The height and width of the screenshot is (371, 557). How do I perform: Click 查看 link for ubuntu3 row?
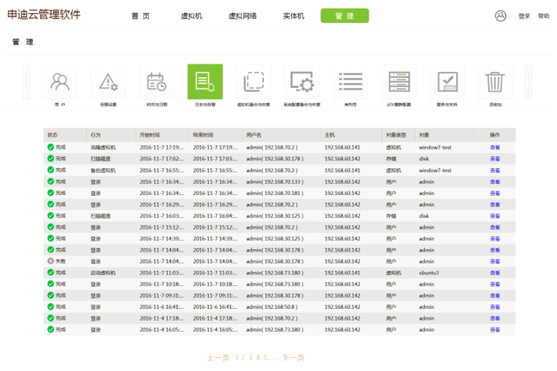pyautogui.click(x=495, y=273)
